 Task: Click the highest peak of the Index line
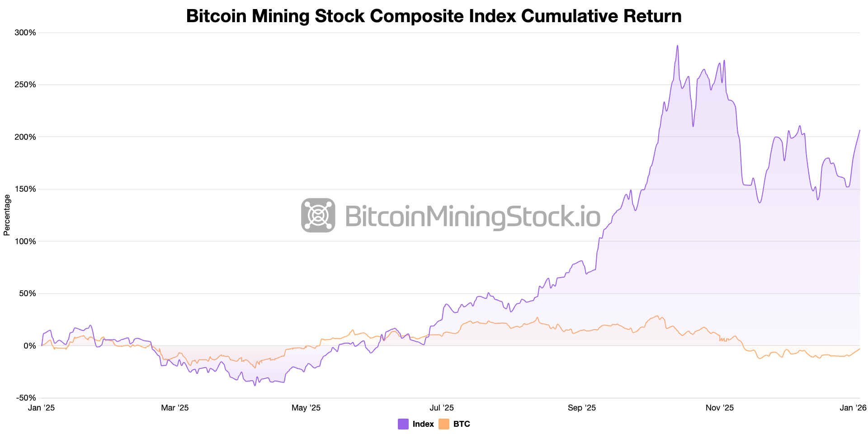(x=677, y=46)
